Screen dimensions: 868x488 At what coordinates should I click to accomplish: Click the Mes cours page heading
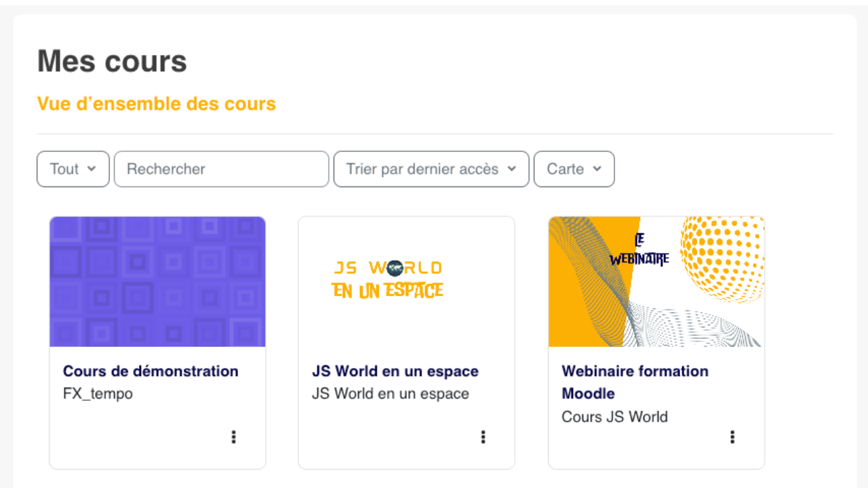(112, 61)
